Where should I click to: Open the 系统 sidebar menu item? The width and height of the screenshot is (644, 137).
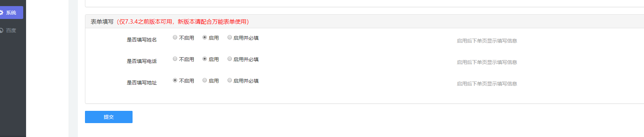(x=11, y=13)
